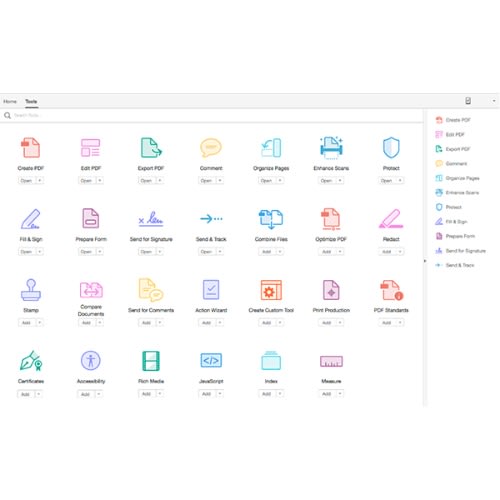Image resolution: width=500 pixels, height=500 pixels.
Task: Expand the dropdown arrow under Redact
Action: pyautogui.click(x=400, y=251)
